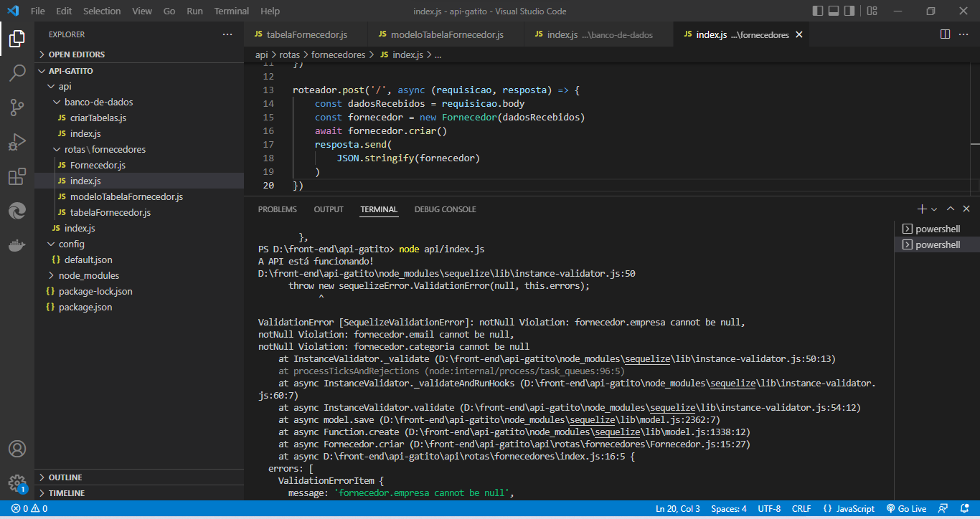Open criarTabelas.js in the explorer
The width and height of the screenshot is (980, 519).
click(x=139, y=118)
